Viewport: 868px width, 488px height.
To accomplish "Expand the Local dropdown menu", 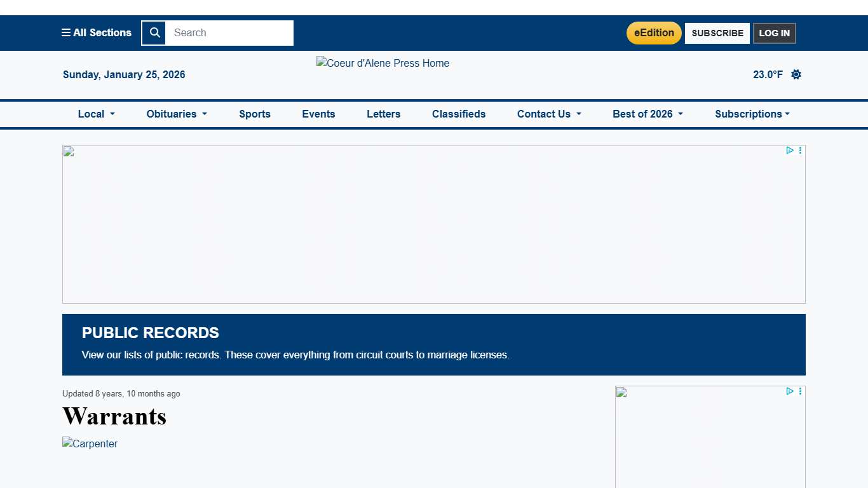I will (x=96, y=114).
